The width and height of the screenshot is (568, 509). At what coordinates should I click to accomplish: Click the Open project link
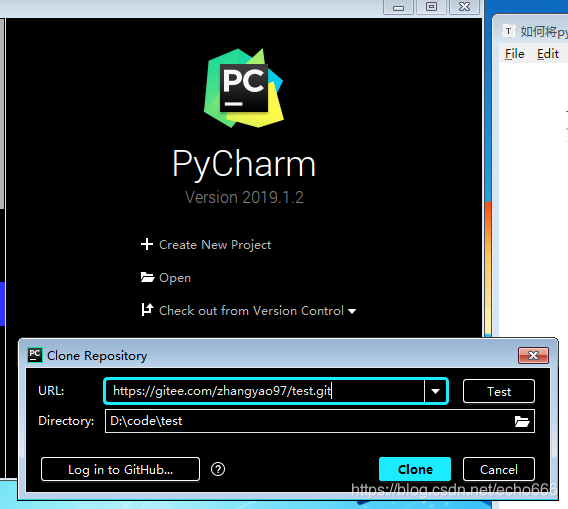click(x=175, y=278)
